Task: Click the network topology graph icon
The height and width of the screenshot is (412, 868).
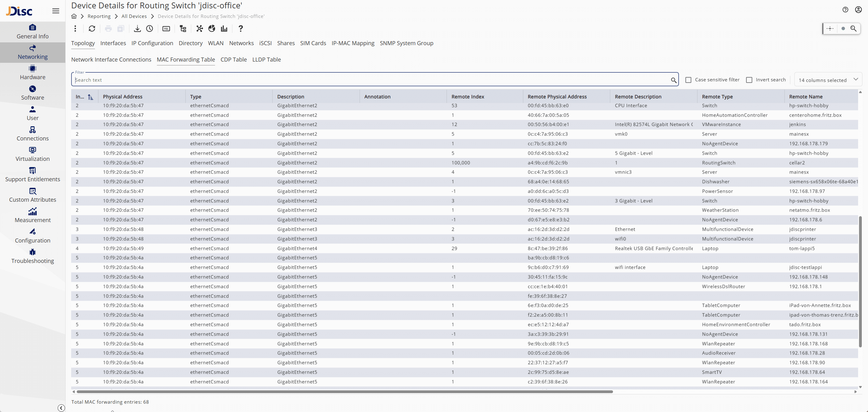Action: tap(200, 29)
